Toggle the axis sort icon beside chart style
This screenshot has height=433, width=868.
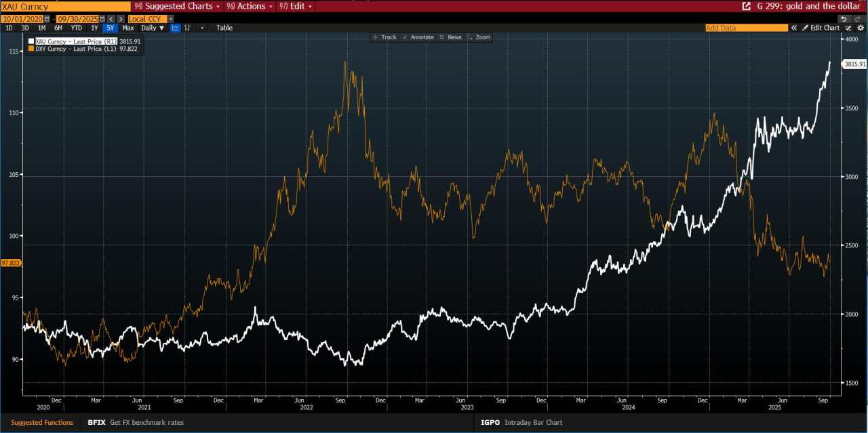click(187, 28)
